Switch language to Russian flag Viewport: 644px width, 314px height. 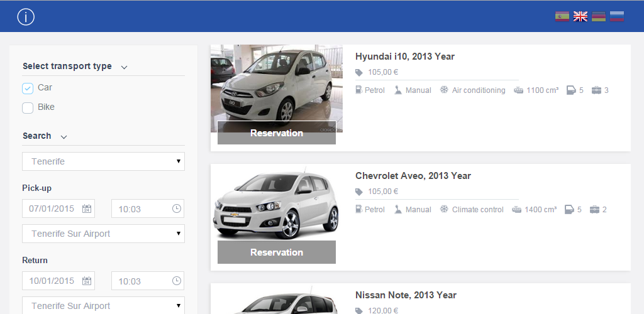(617, 16)
